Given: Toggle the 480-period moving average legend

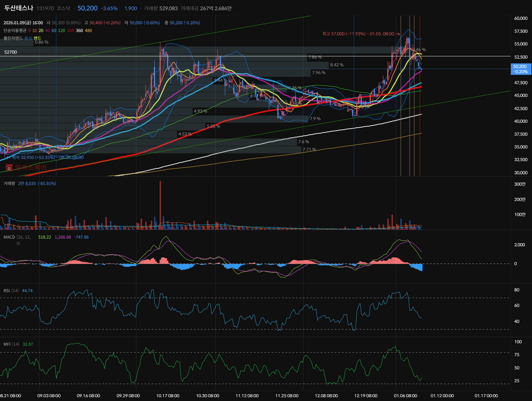Looking at the screenshot, I should [x=88, y=31].
